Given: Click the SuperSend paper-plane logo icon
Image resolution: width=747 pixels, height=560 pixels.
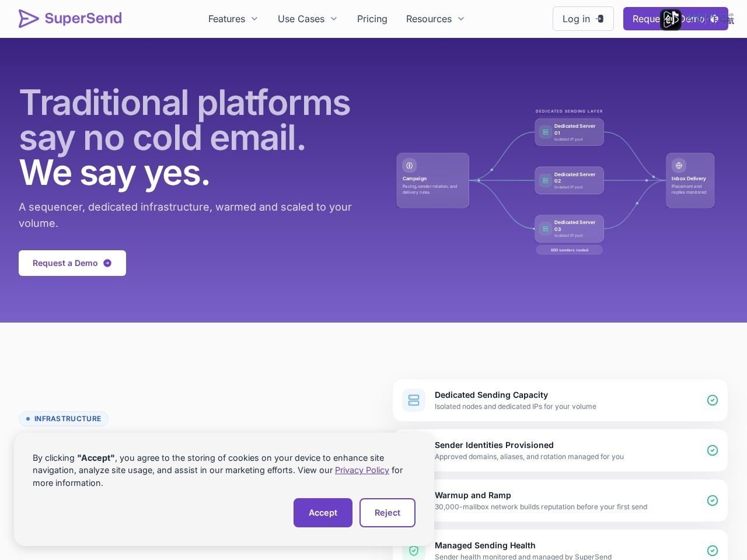Looking at the screenshot, I should (29, 19).
